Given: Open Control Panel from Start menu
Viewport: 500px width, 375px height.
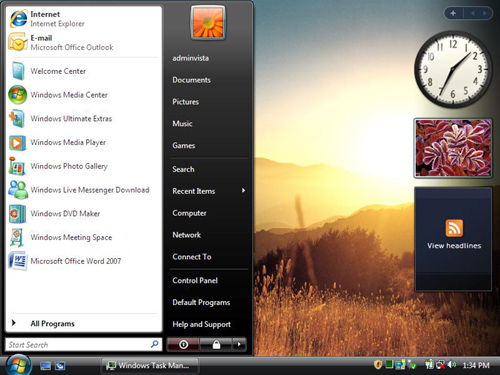Looking at the screenshot, I should click(x=195, y=280).
